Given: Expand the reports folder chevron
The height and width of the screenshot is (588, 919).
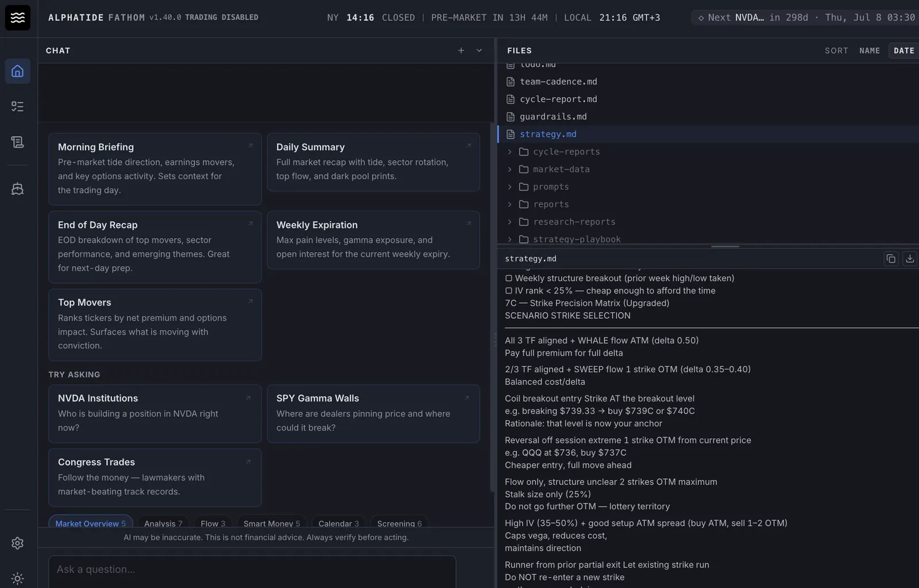Looking at the screenshot, I should (x=509, y=204).
